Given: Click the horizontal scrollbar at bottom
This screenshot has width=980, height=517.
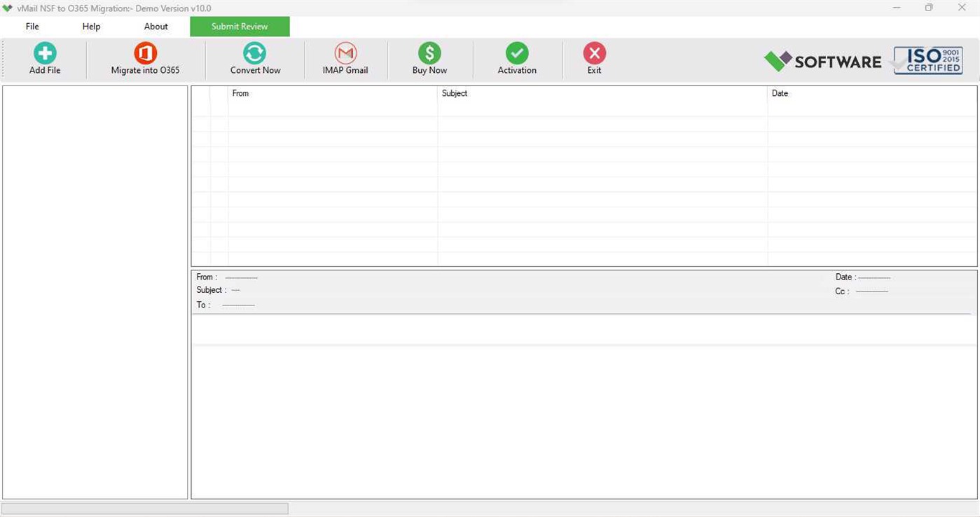Looking at the screenshot, I should click(144, 507).
